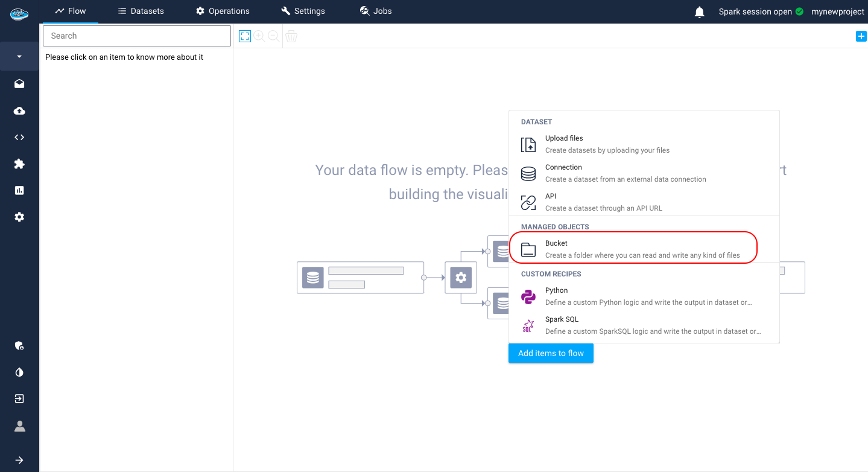Open the code brackets icon in sidebar
868x472 pixels.
19,137
